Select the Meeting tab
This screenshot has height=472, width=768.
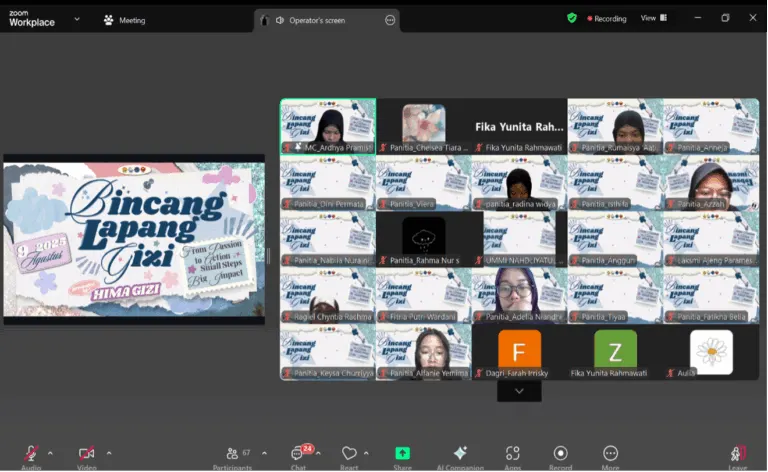(x=124, y=21)
